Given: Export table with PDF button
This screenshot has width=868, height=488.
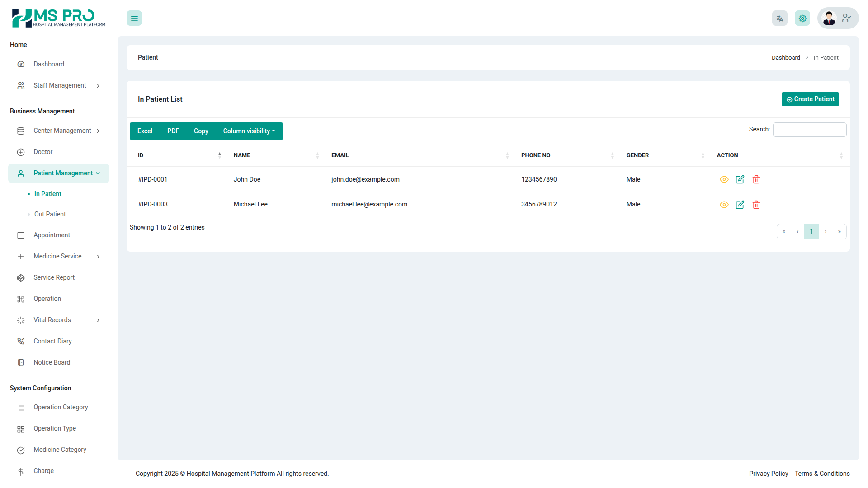Looking at the screenshot, I should click(x=173, y=131).
